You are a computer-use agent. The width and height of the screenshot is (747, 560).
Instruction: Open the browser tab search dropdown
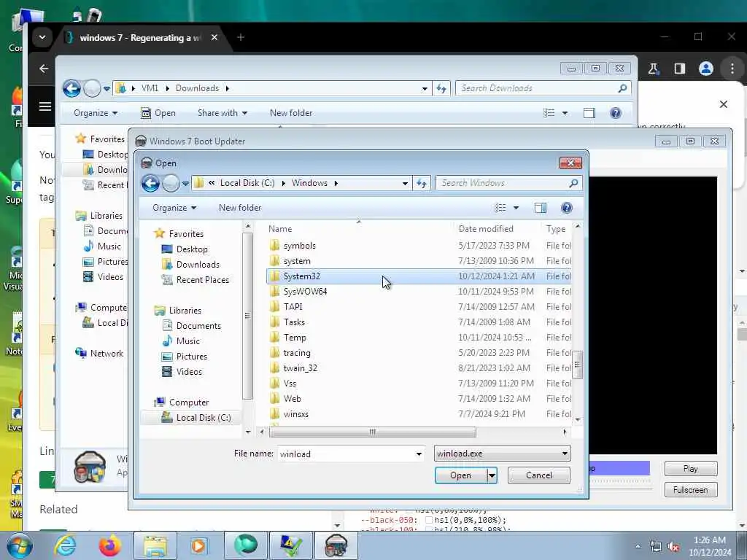pyautogui.click(x=42, y=37)
